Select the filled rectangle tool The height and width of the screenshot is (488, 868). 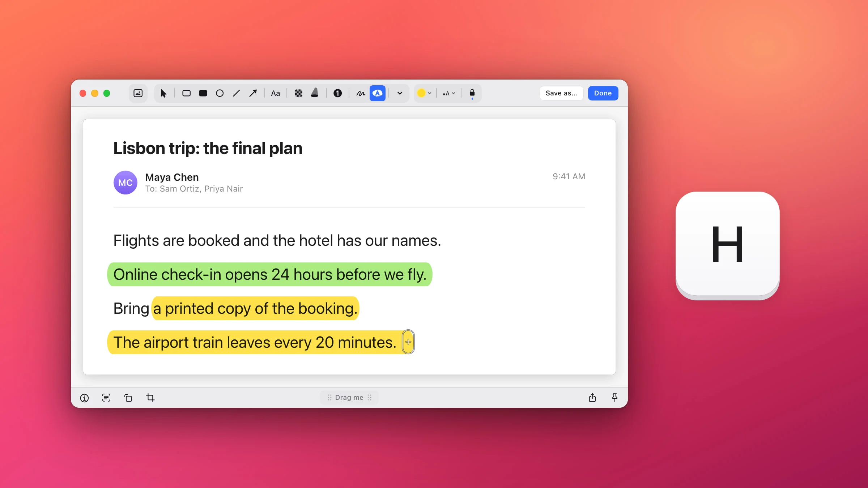click(203, 93)
